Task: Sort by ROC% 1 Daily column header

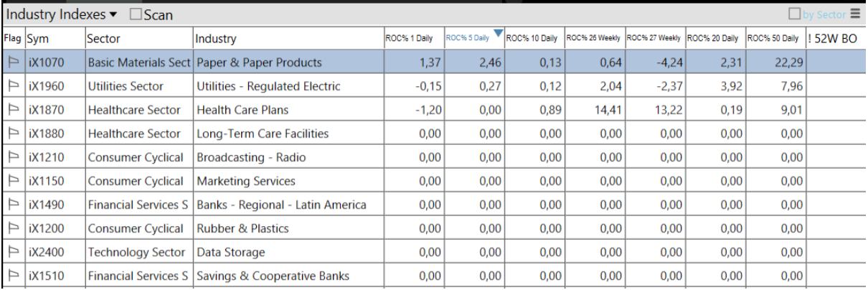Action: (409, 39)
